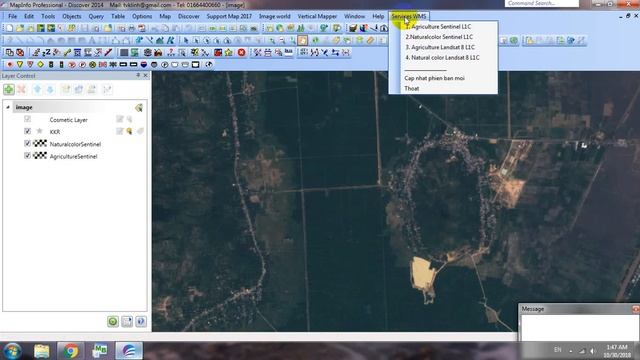Open the Objects menu
The width and height of the screenshot is (640, 360).
(72, 16)
